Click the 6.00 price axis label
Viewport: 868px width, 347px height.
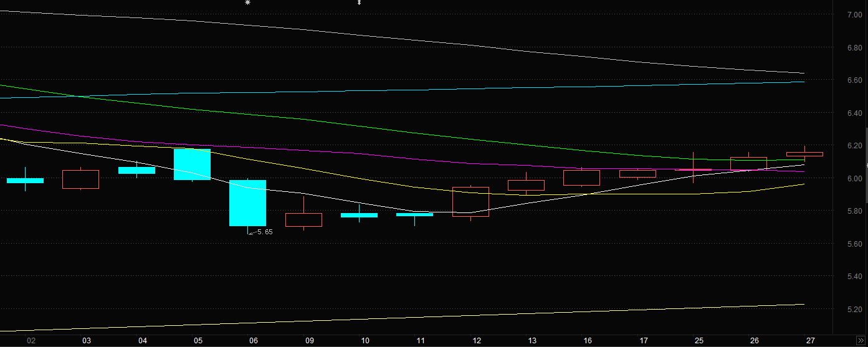854,178
